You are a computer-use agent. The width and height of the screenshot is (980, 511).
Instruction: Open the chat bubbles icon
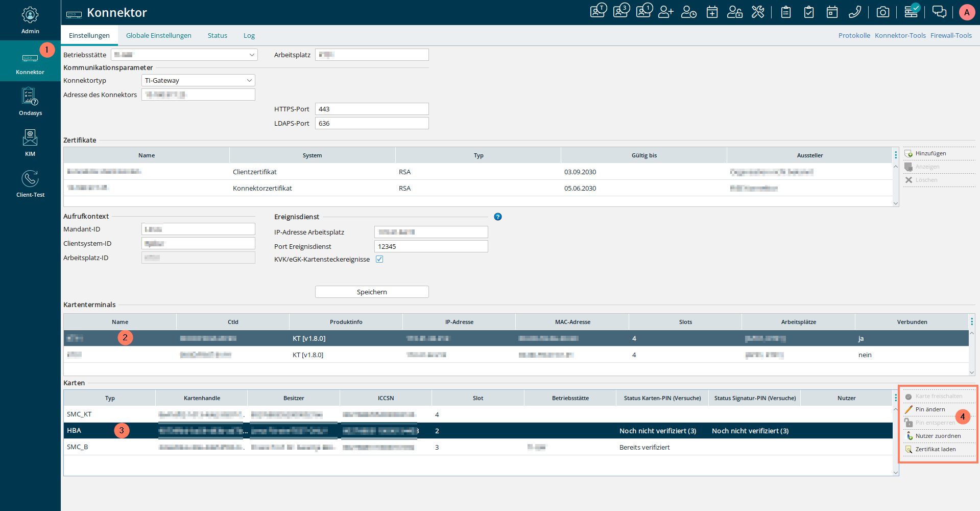pyautogui.click(x=939, y=12)
